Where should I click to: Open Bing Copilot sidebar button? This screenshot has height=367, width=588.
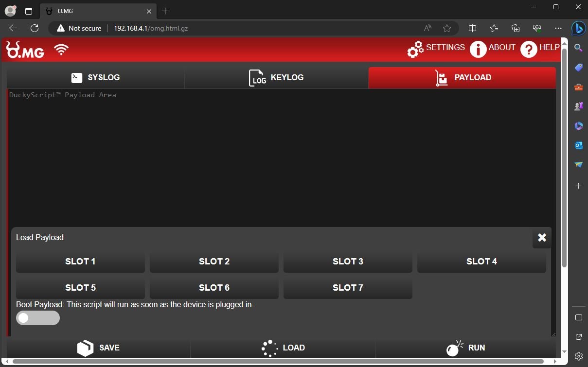[x=578, y=28]
